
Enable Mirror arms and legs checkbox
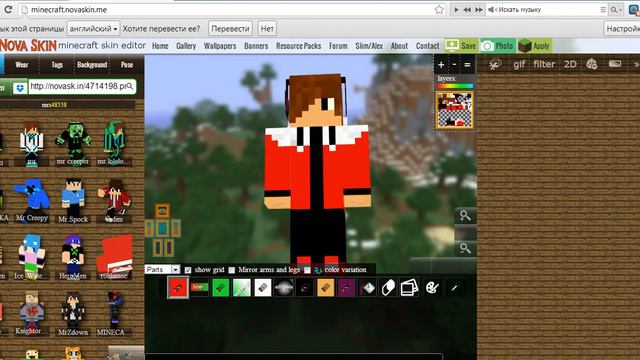pos(232,270)
